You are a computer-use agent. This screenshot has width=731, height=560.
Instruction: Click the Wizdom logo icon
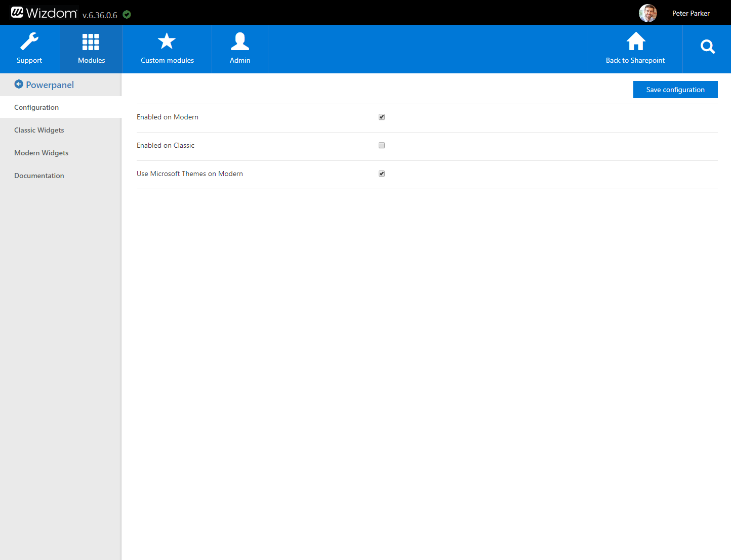pos(17,13)
